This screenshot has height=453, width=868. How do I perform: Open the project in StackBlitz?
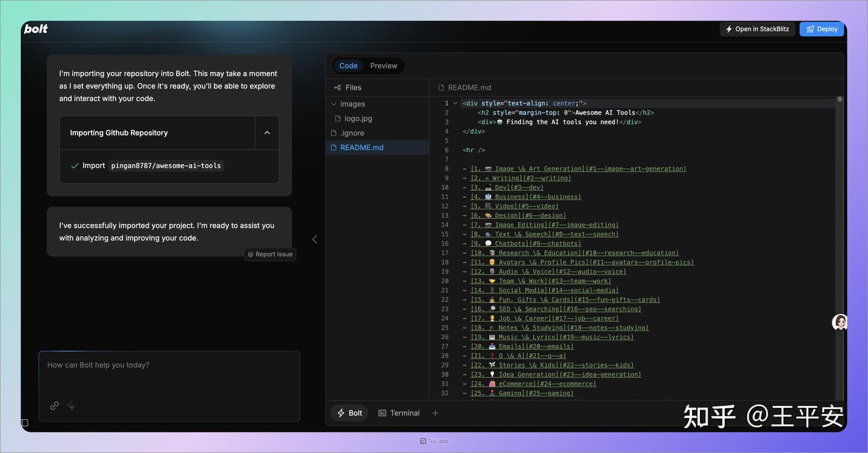(758, 29)
